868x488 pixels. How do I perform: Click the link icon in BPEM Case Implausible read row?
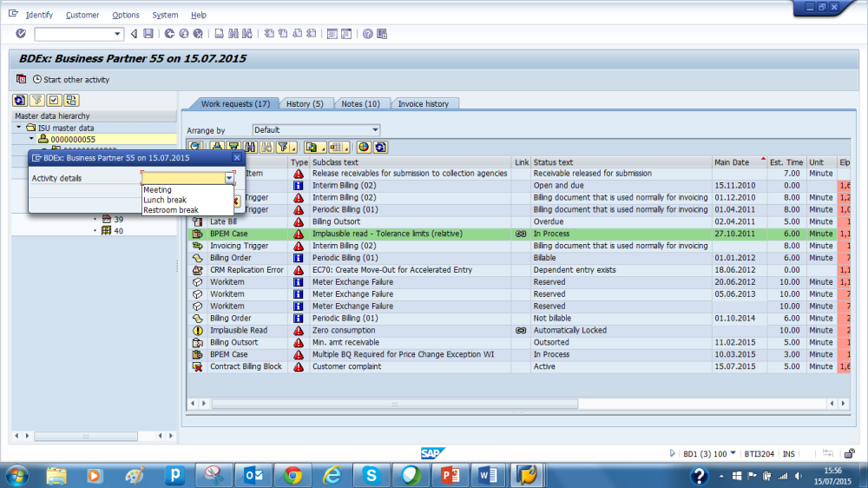(x=521, y=234)
